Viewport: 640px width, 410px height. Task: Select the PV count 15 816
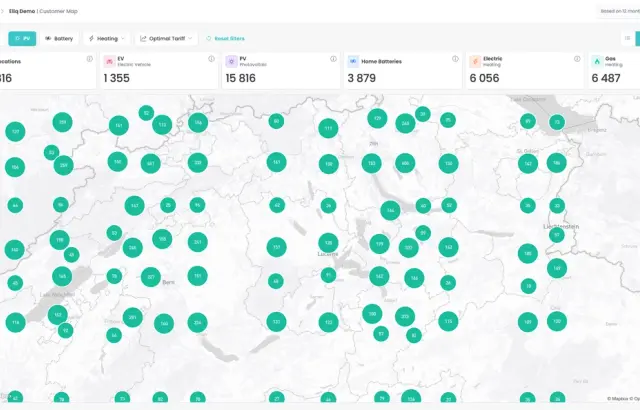click(x=240, y=78)
